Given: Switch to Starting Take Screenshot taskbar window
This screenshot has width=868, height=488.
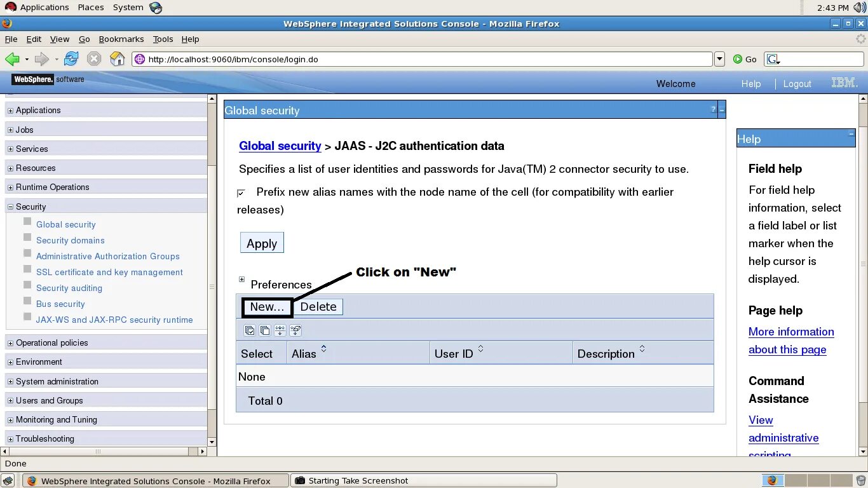Looking at the screenshot, I should pos(424,480).
